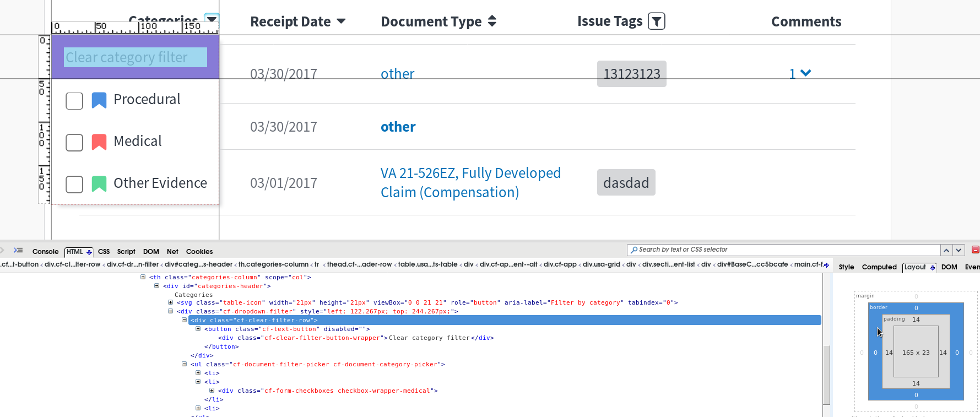Switch to the Style side panel tab
The height and width of the screenshot is (417, 980).
point(846,267)
